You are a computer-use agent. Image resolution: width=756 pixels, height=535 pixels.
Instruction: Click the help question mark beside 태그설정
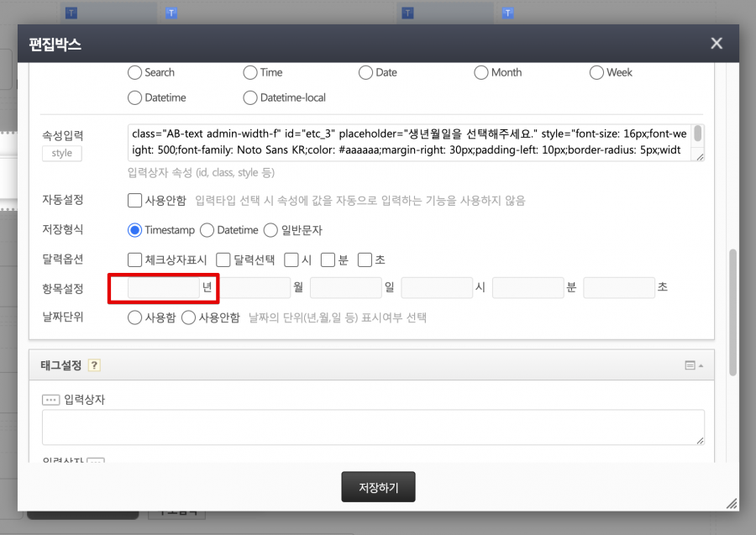point(94,365)
